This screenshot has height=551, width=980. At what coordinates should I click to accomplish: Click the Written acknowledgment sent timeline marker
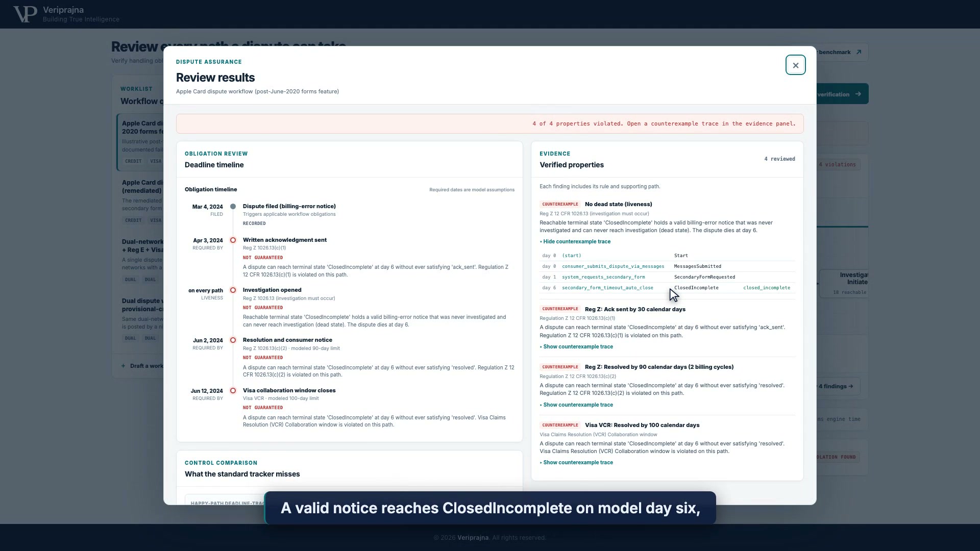pyautogui.click(x=233, y=240)
